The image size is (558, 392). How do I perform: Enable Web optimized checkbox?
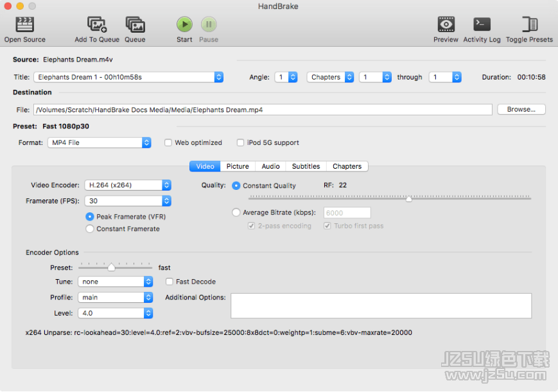(168, 142)
